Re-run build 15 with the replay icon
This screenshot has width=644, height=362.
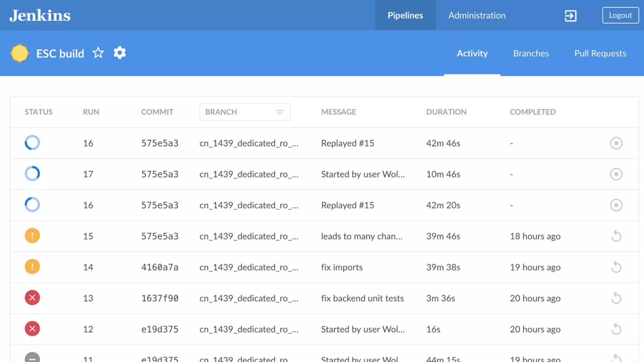616,236
